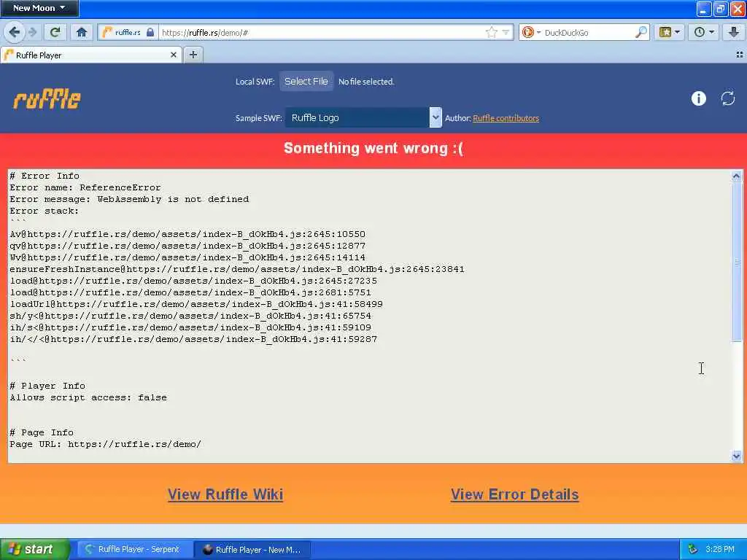
Task: Close the Ruffle Player tab
Action: (x=174, y=55)
